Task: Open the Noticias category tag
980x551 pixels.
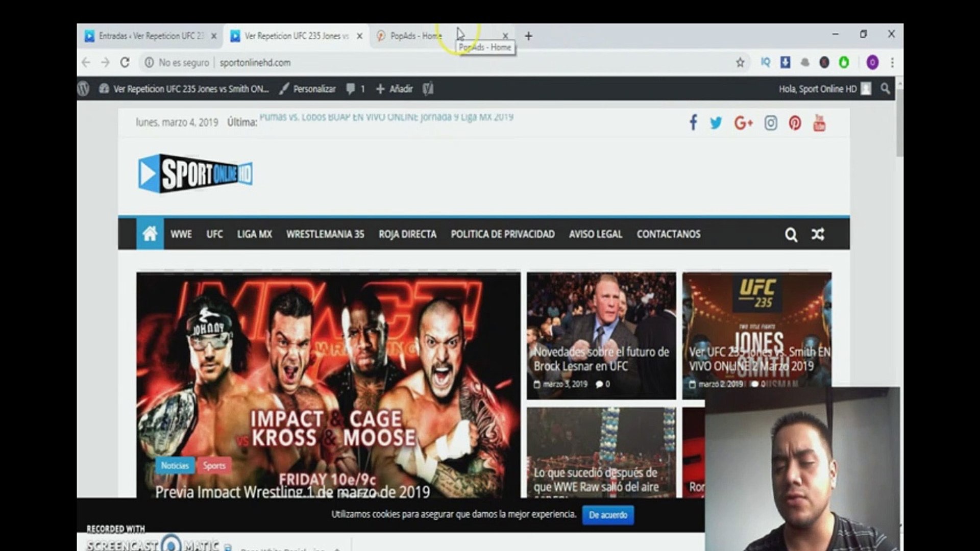Action: 175,465
